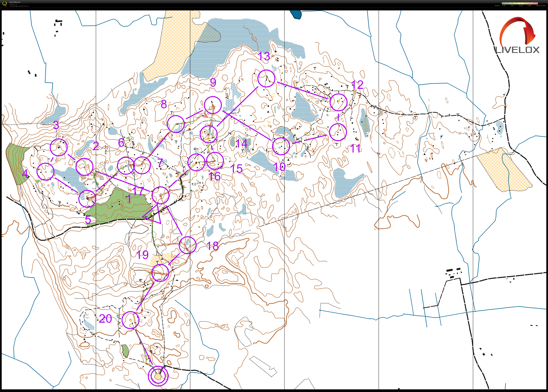Viewport: 548px width, 392px height.
Task: Click the control number 19 label
Action: coord(142,255)
